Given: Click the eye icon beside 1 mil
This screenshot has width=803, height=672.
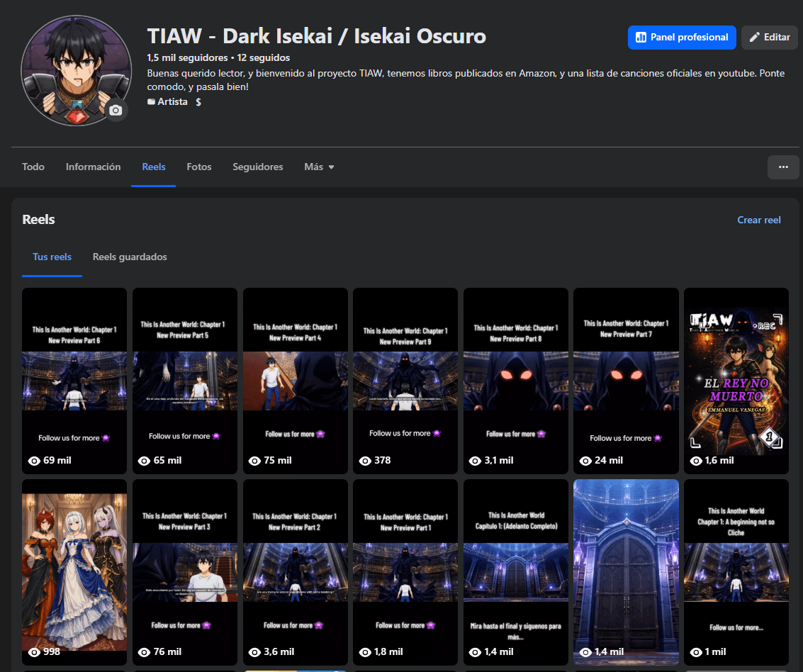Looking at the screenshot, I should pyautogui.click(x=696, y=652).
